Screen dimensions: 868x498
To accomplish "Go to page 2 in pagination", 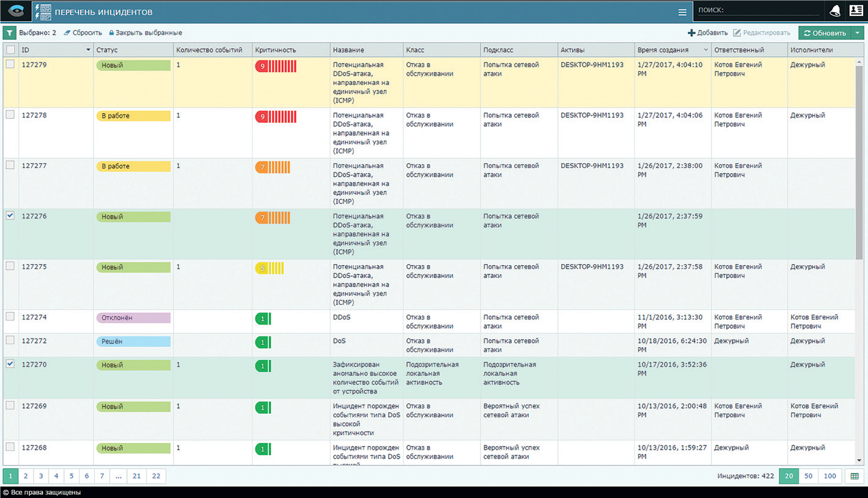I will tap(26, 476).
